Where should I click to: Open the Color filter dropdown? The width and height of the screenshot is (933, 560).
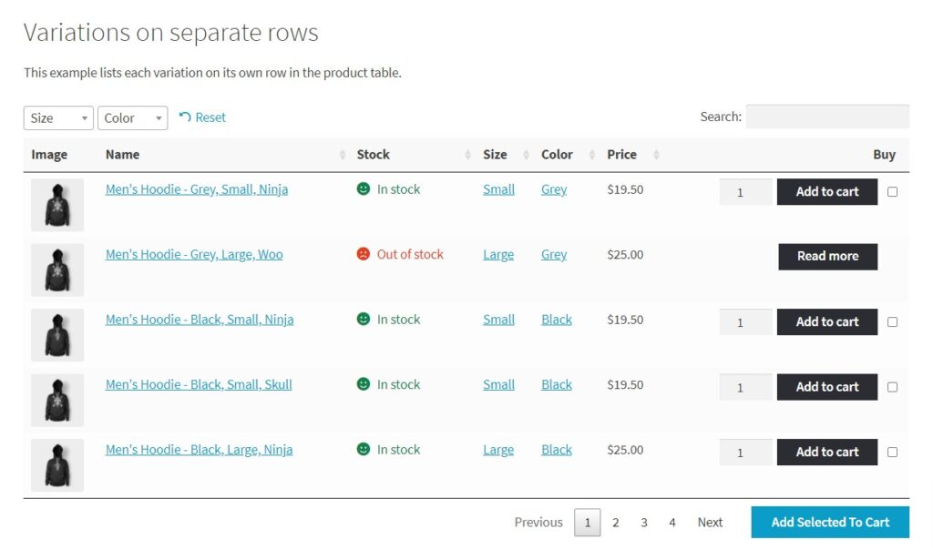(x=132, y=118)
